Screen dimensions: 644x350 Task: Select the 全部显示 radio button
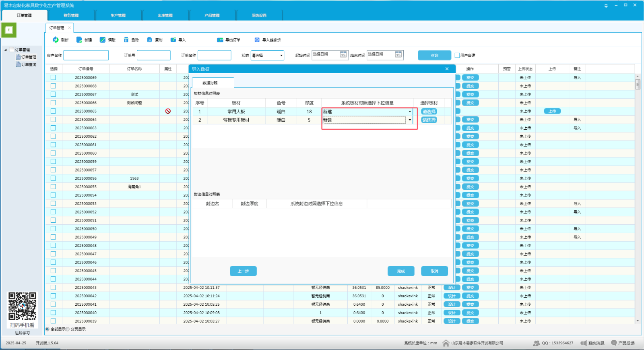click(x=47, y=329)
